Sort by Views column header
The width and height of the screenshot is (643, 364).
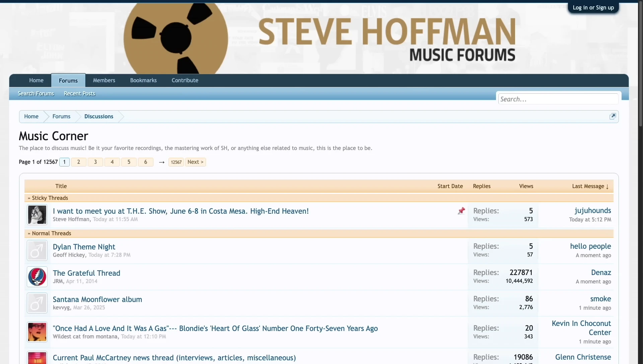click(x=526, y=186)
